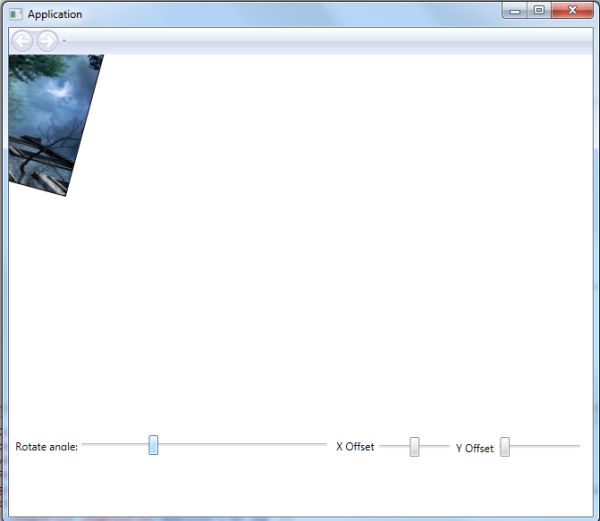Image resolution: width=600 pixels, height=521 pixels.
Task: Minimize the Application window
Action: (x=515, y=10)
